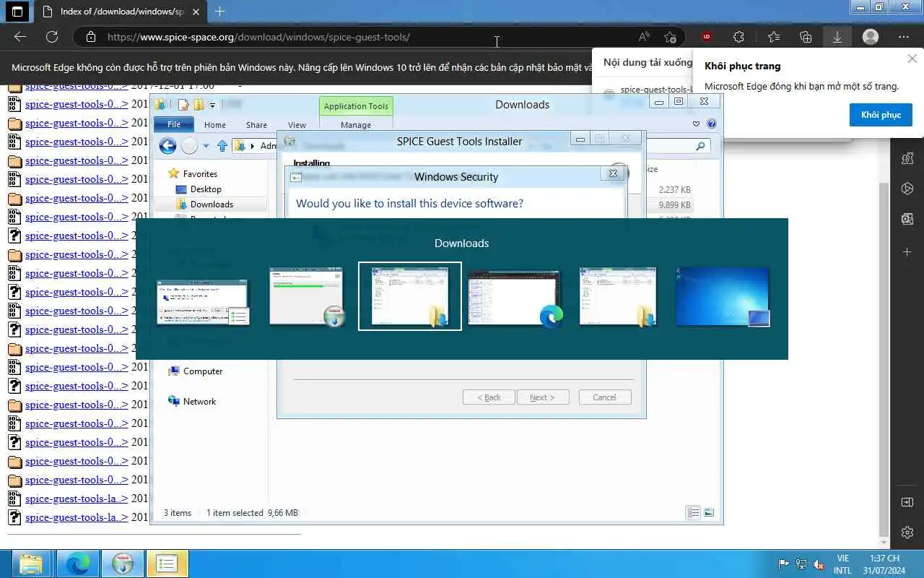Select Downloads in navigation pane
Image resolution: width=924 pixels, height=578 pixels.
tap(212, 204)
